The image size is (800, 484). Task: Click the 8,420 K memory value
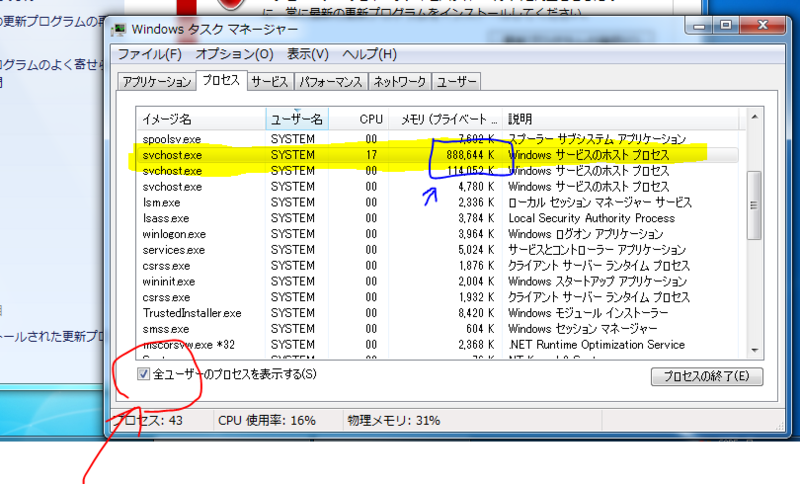[x=476, y=313]
